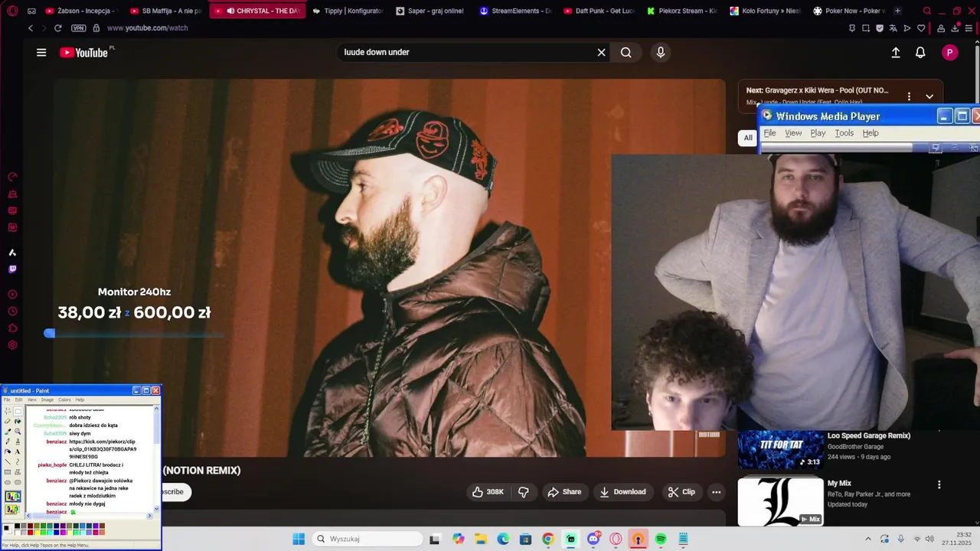Switch to the Poker Now tab
This screenshot has width=980, height=551.
pos(848,11)
